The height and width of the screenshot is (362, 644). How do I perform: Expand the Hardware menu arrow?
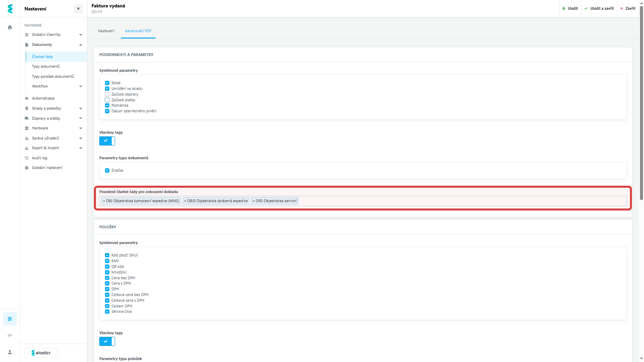click(80, 128)
